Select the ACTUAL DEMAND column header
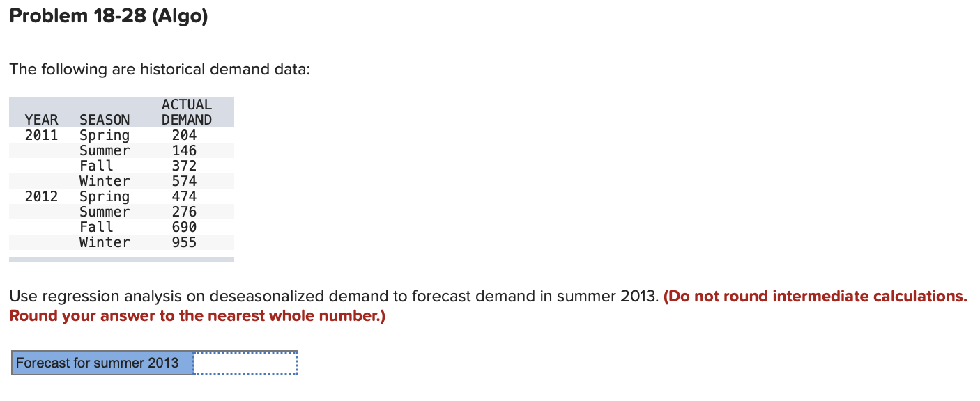The width and height of the screenshot is (980, 401). (x=186, y=111)
